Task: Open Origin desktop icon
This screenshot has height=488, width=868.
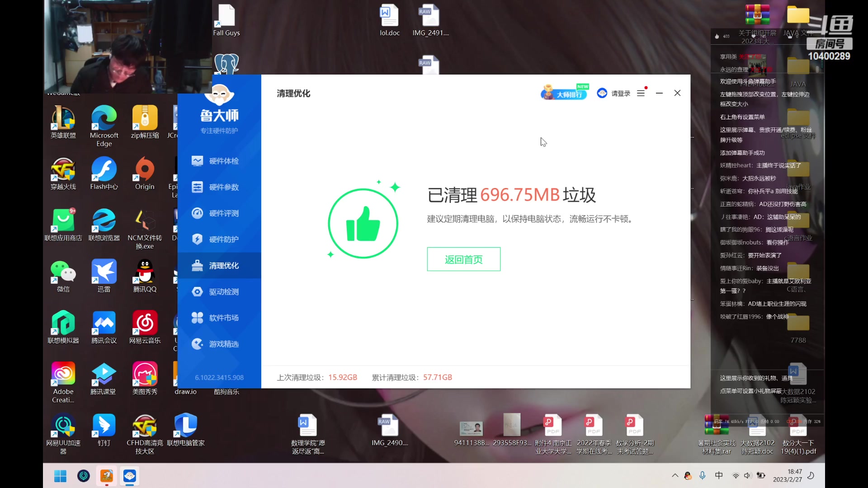Action: (x=145, y=174)
